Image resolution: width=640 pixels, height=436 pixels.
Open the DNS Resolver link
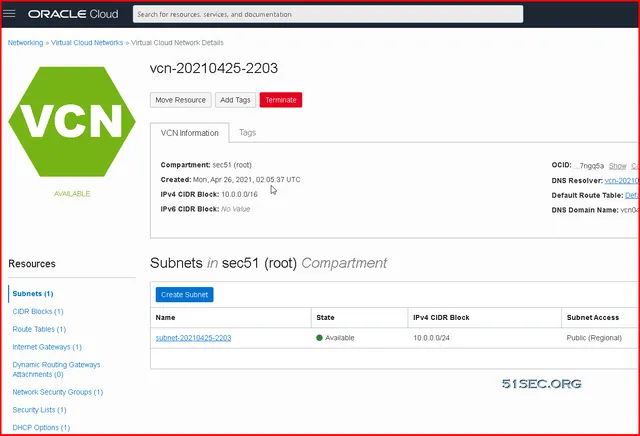[622, 181]
